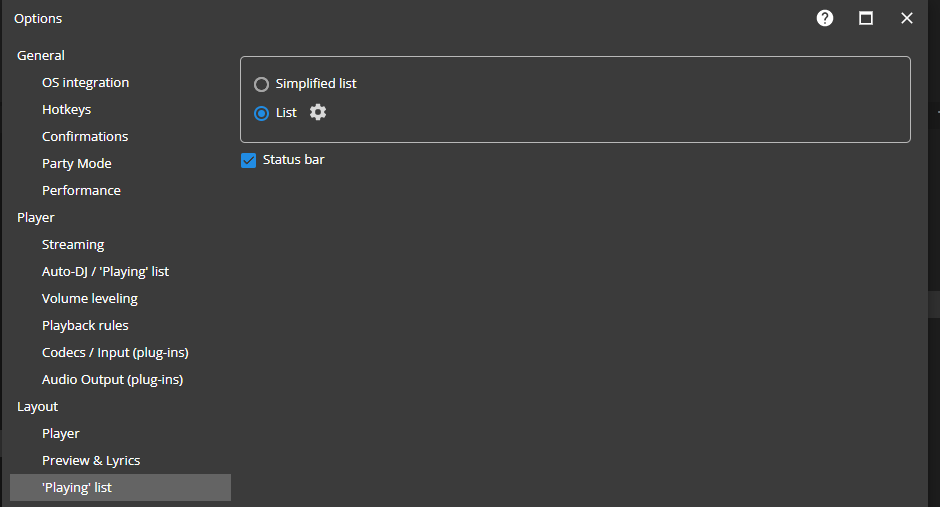Uncheck the Status bar checkbox
Viewport: 940px width, 507px height.
(x=249, y=160)
